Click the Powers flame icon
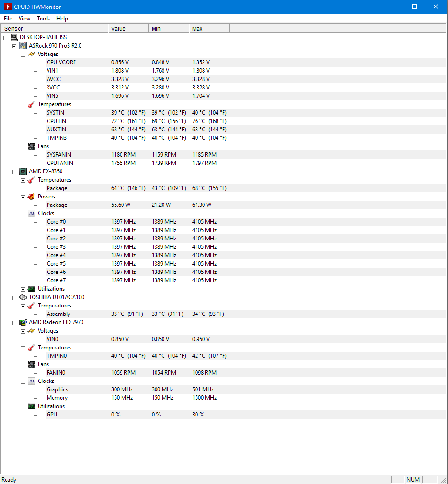448x484 pixels. pyautogui.click(x=32, y=197)
